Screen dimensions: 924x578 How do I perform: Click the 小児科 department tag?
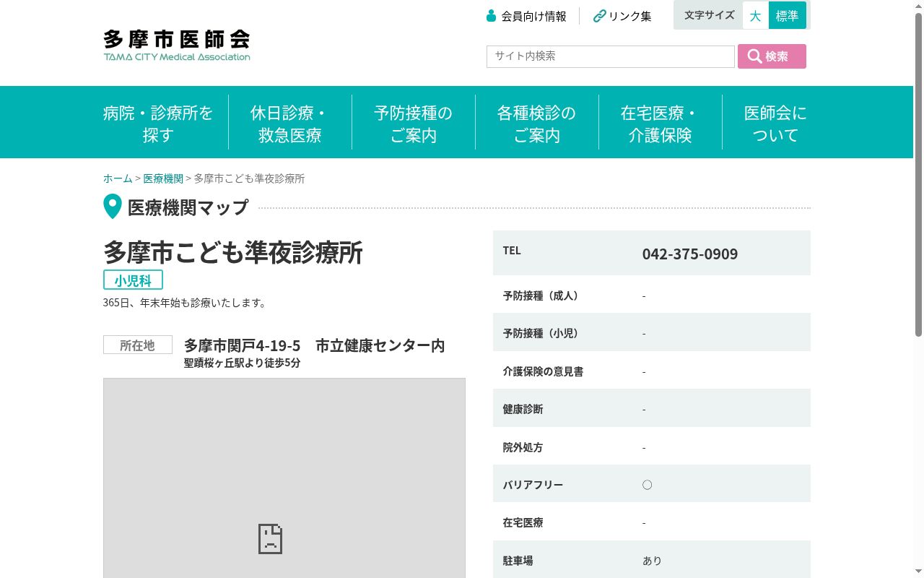pos(133,280)
